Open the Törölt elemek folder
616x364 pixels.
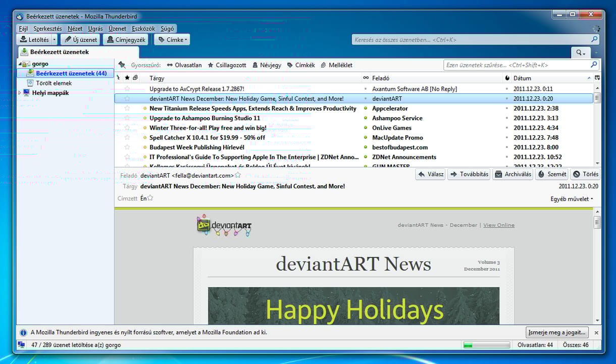[x=54, y=83]
